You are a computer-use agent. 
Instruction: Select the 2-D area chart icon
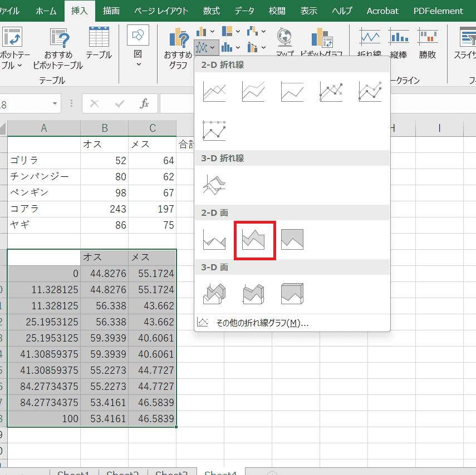click(214, 240)
